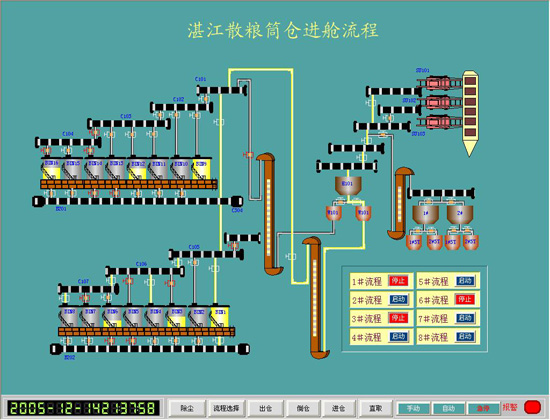Viewport: 550px width, 420px height.
Task: Open the 流程选择 process selection screen
Action: pos(226,408)
